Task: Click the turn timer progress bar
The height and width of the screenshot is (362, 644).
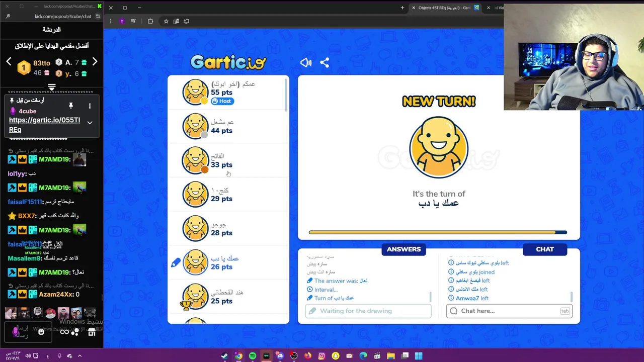Action: coord(438,232)
